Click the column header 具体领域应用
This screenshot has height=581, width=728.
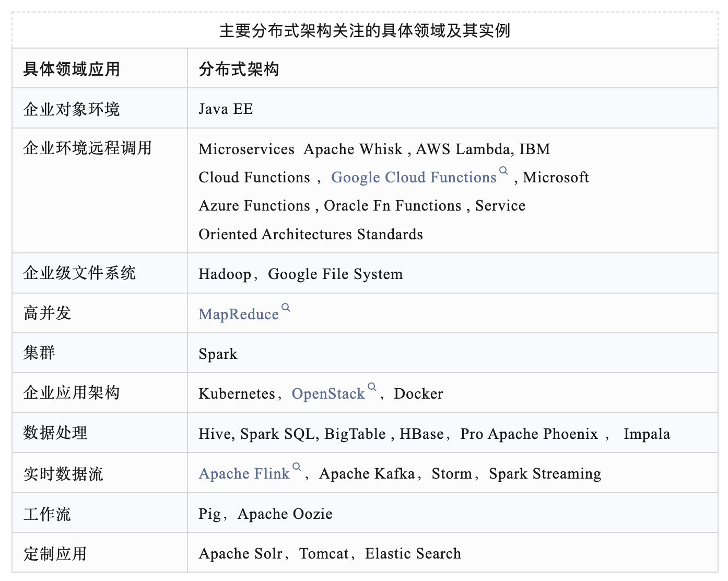coord(100,68)
